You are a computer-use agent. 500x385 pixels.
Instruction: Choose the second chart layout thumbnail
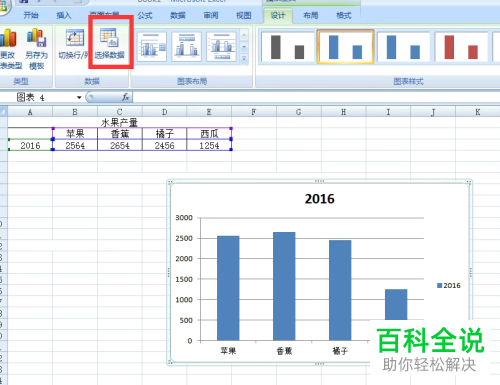tap(187, 47)
